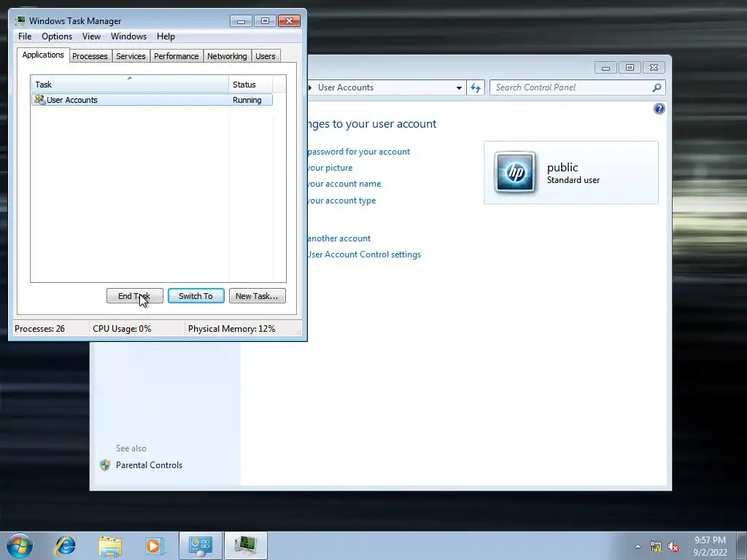Switch to the Performance tab
The image size is (747, 560).
tap(177, 56)
